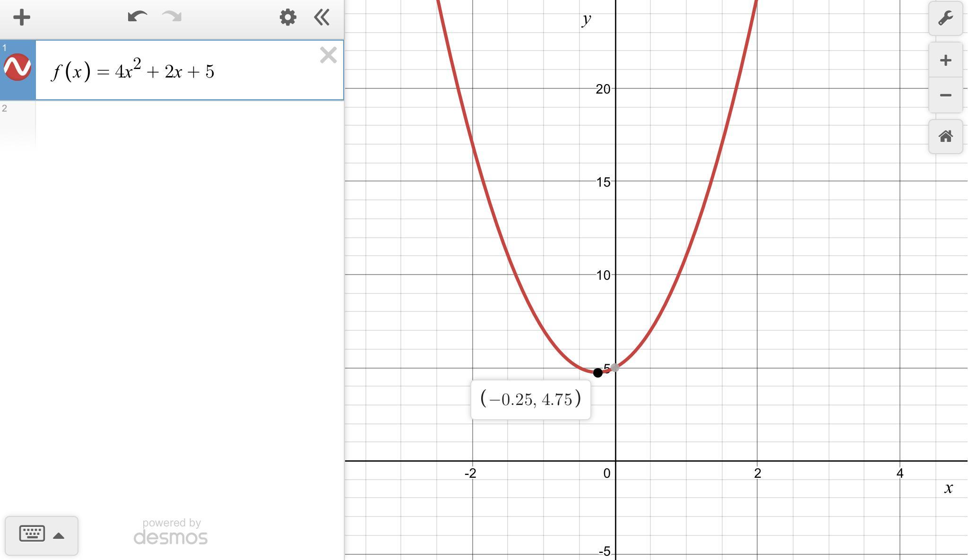
Task: Delete the f(x) expression
Action: point(328,55)
